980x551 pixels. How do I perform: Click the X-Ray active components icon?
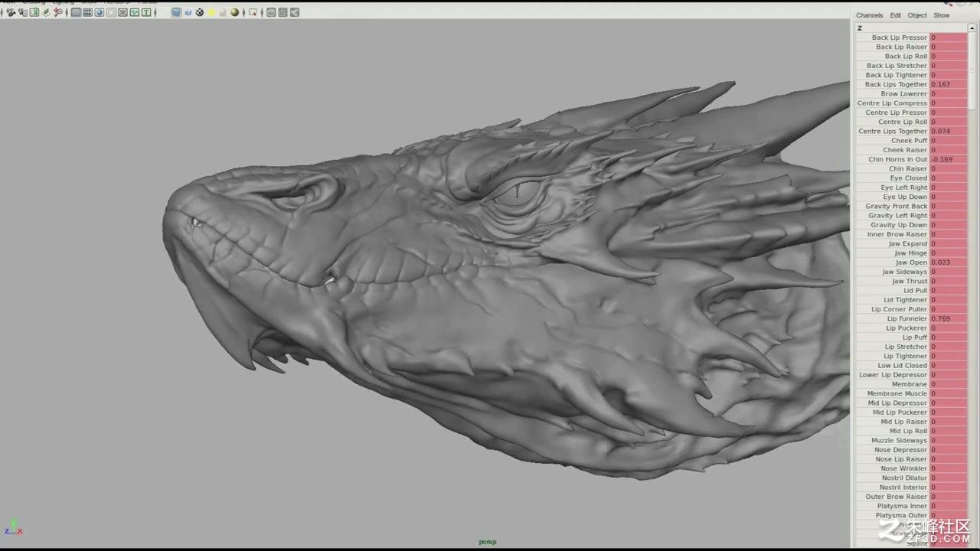coord(283,12)
